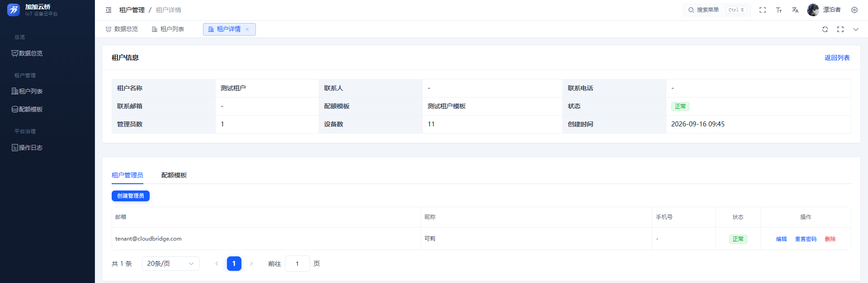Click the 测试租户模板 quota template value
The width and height of the screenshot is (868, 283).
coord(447,107)
